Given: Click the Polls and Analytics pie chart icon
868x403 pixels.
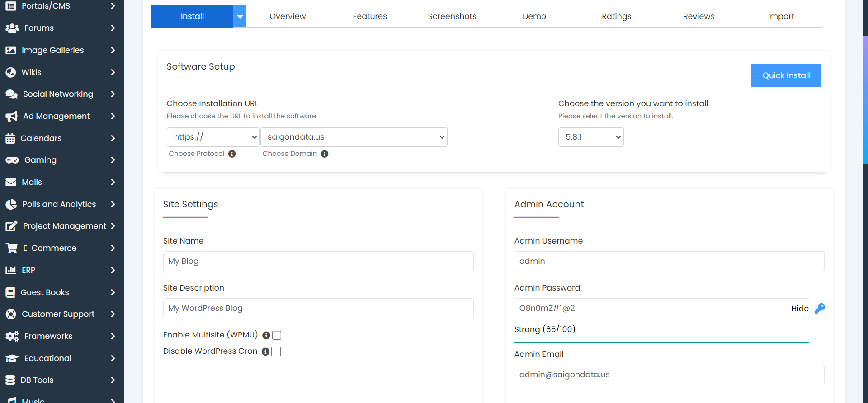Looking at the screenshot, I should click(x=11, y=204).
